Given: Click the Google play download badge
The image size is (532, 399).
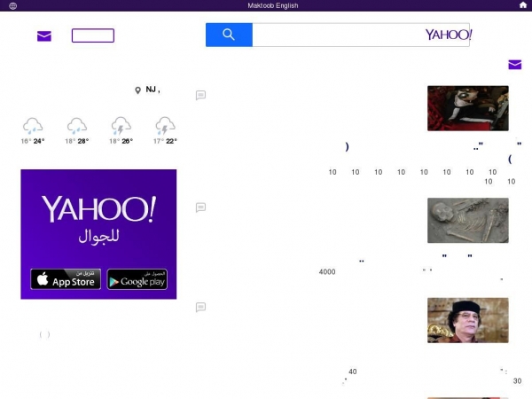Looking at the screenshot, I should click(x=137, y=279).
